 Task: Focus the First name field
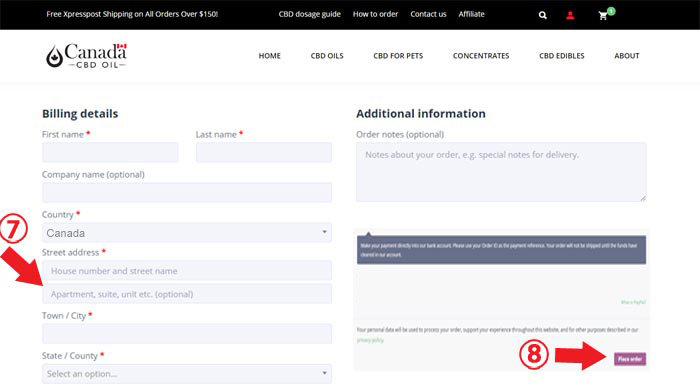pyautogui.click(x=110, y=152)
